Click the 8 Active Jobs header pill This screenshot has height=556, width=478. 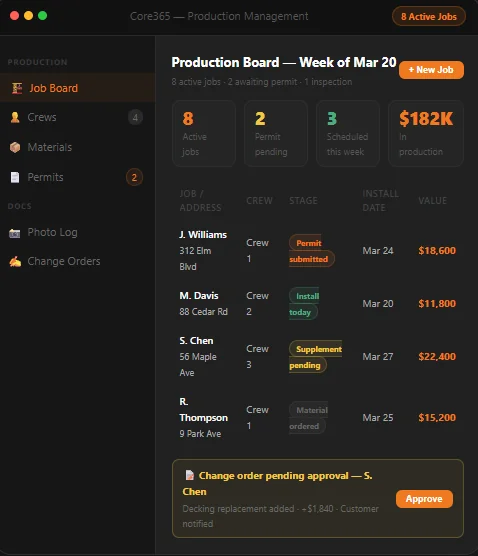(429, 16)
